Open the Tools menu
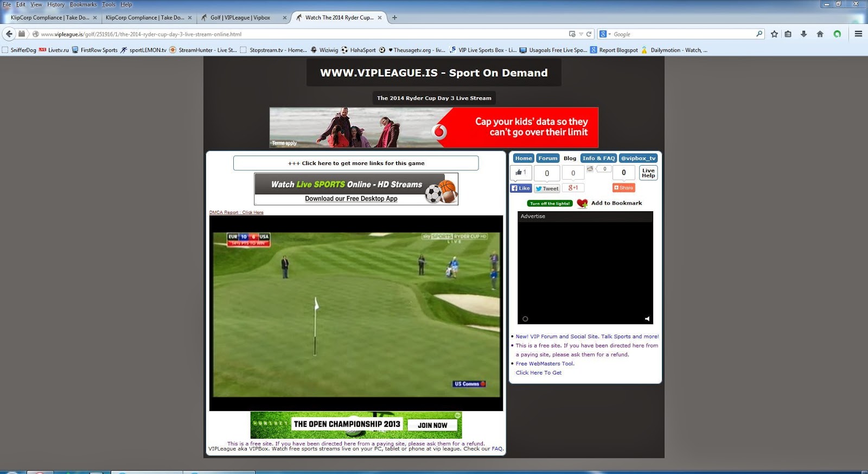This screenshot has height=474, width=868. (x=108, y=4)
